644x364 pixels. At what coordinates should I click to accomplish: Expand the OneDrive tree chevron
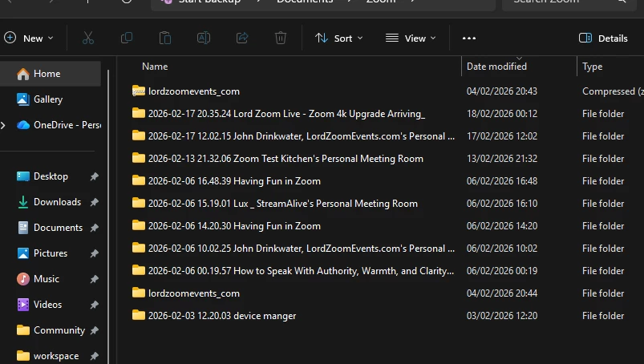[x=3, y=125]
